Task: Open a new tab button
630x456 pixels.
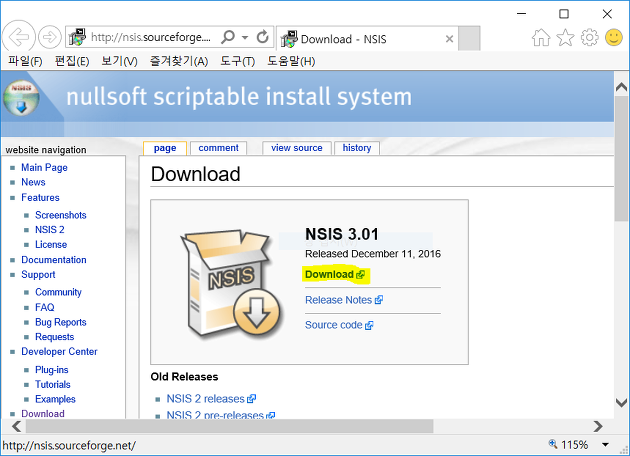Action: pos(469,39)
